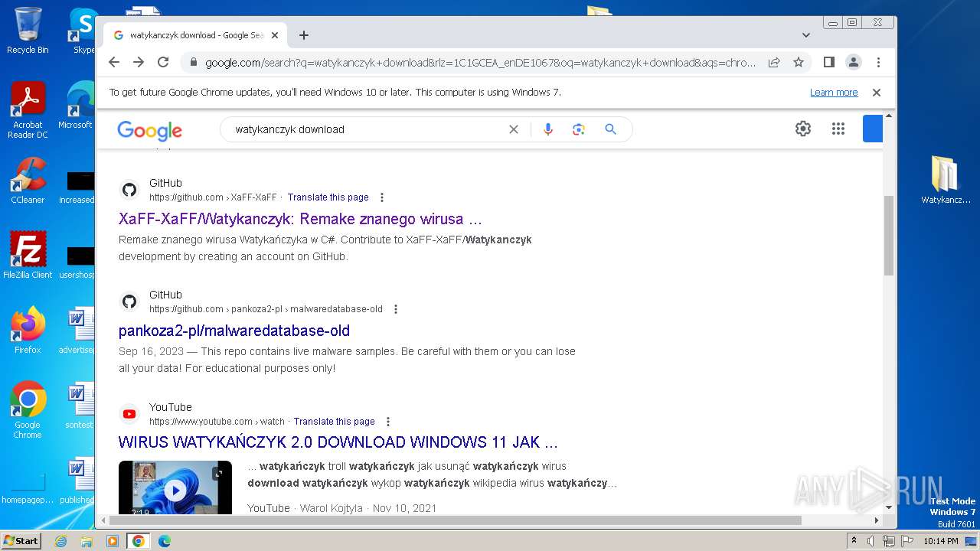Screen dimensions: 980x551
Task: Launch Acrobat Reader DC from desktop
Action: [x=28, y=110]
